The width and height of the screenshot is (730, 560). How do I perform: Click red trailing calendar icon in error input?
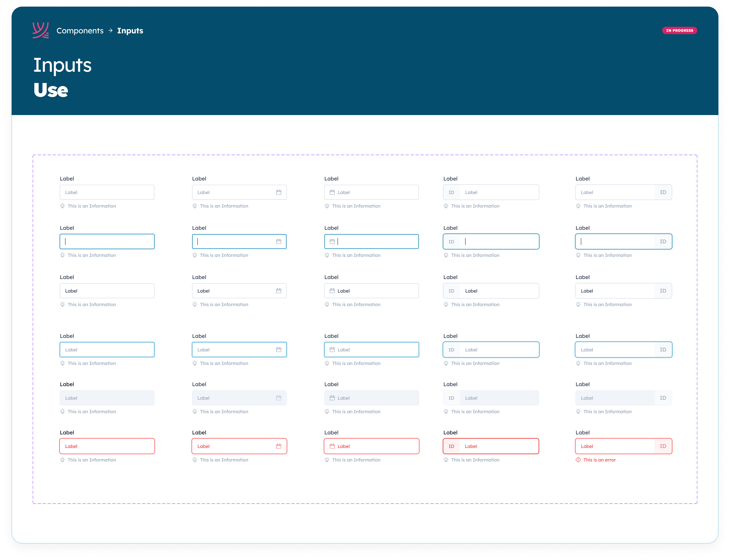coord(279,446)
